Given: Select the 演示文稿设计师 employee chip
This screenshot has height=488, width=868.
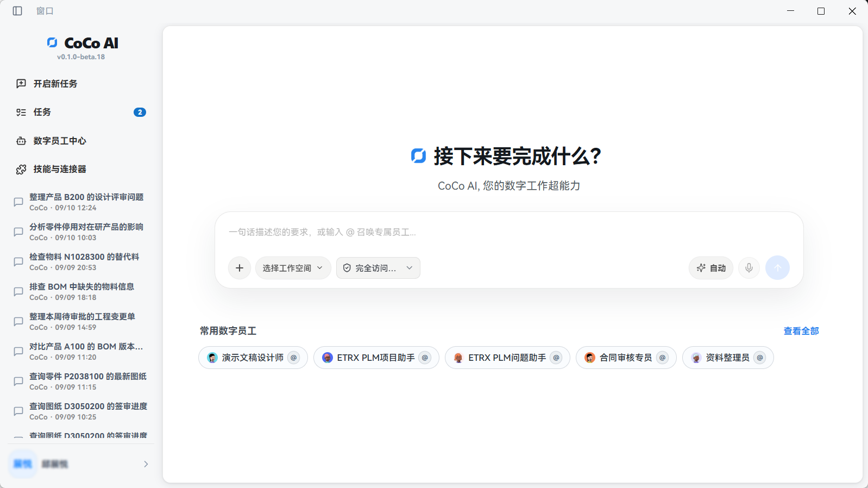Looking at the screenshot, I should pyautogui.click(x=253, y=358).
